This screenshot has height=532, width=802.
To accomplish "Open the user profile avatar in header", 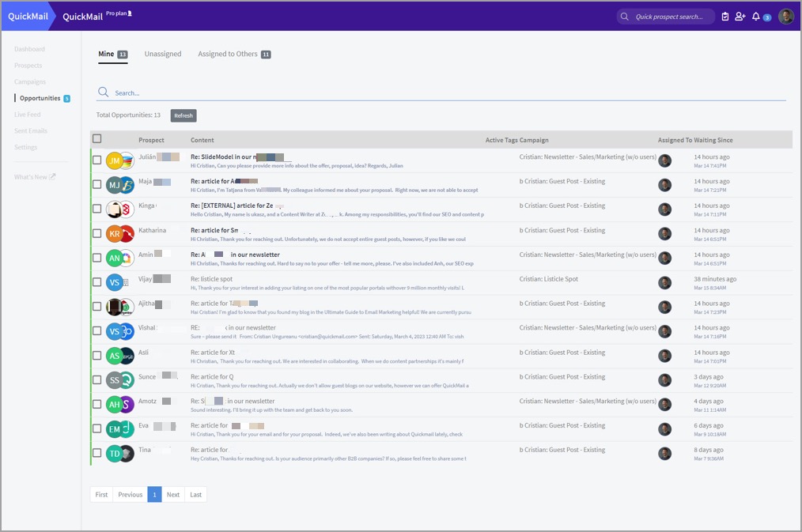I will point(785,17).
